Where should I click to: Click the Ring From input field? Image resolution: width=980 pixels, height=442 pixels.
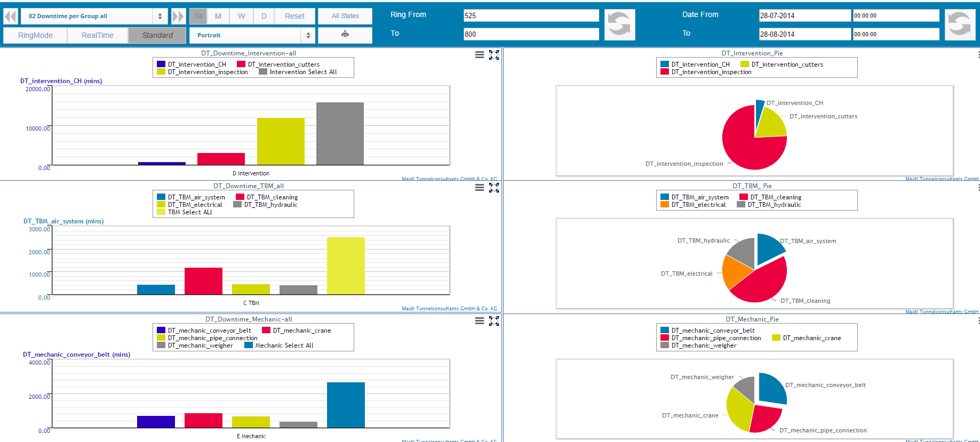(531, 15)
